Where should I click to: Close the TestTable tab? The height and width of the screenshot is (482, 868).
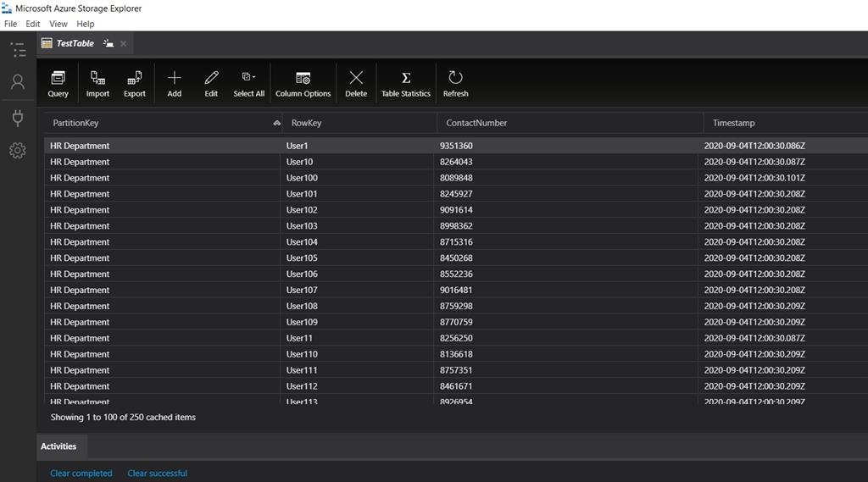click(x=124, y=44)
